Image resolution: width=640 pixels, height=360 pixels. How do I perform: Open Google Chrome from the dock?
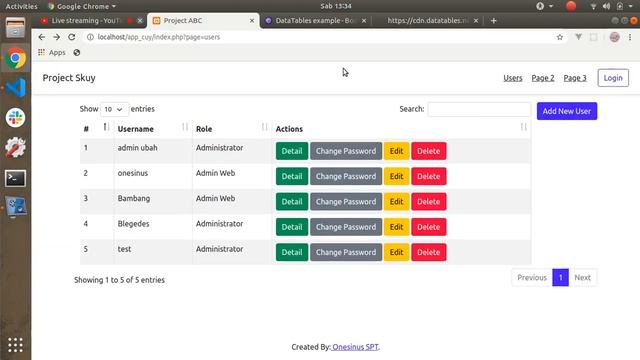point(15,58)
